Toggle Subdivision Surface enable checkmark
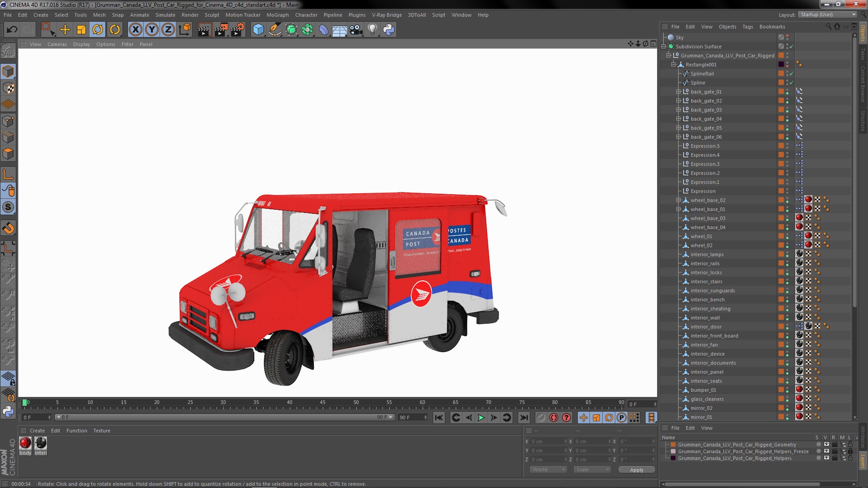Screen dimensions: 868x488 point(792,47)
